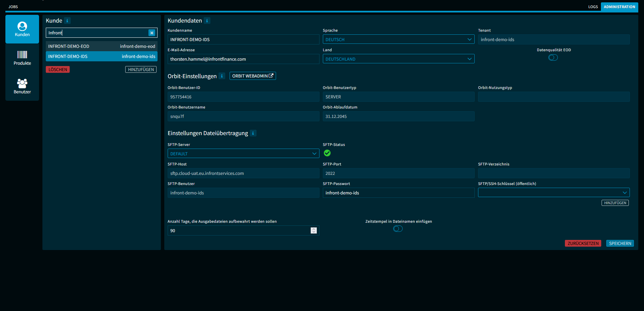Click the ZURÜCKSETZEN button
Image resolution: width=644 pixels, height=311 pixels.
pyautogui.click(x=583, y=243)
